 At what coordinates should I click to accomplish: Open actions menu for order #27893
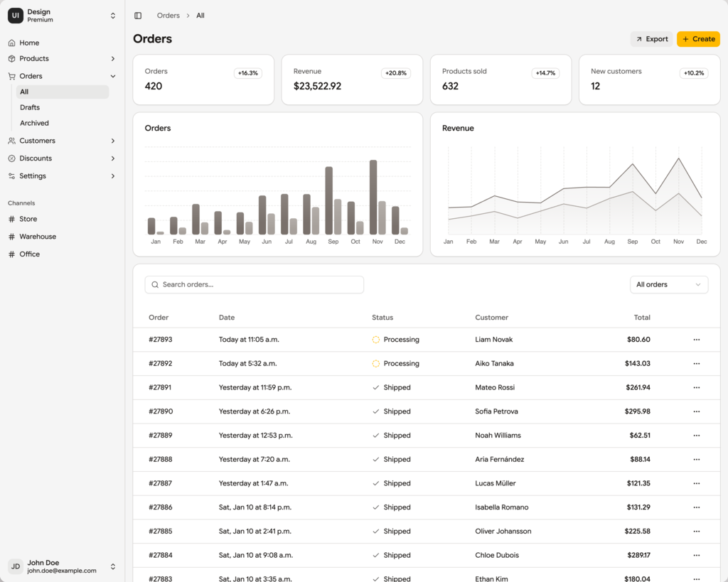coord(696,340)
